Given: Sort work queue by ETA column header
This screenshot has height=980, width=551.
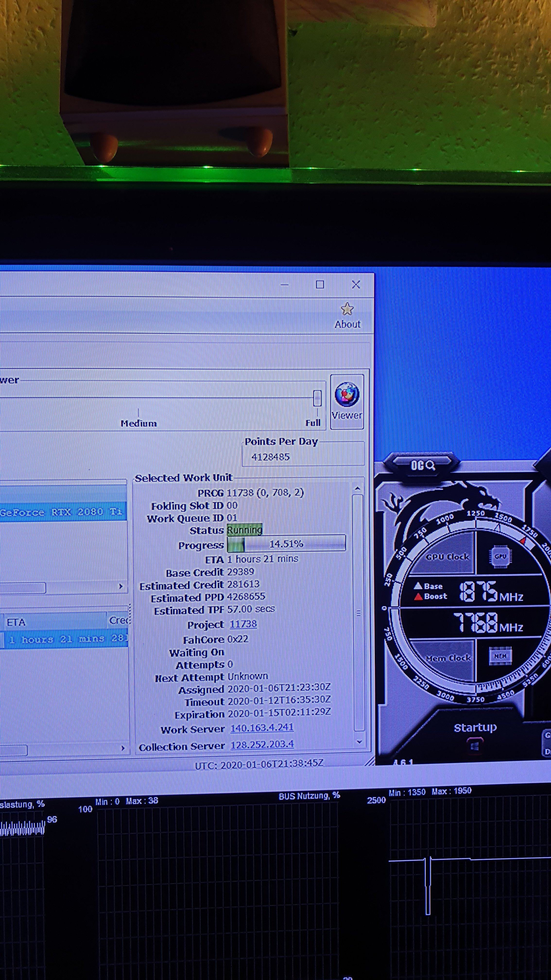Looking at the screenshot, I should [55, 622].
